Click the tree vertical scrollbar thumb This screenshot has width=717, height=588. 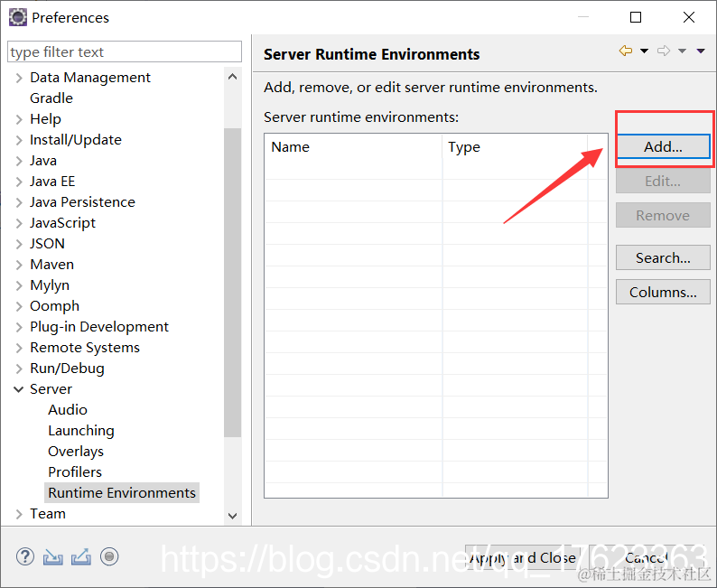(232, 283)
